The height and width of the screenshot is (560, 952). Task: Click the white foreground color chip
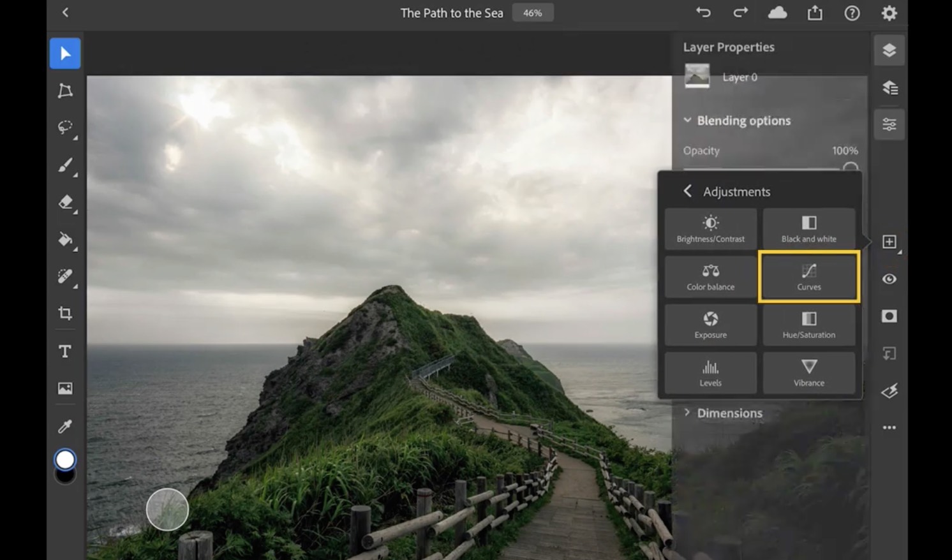coord(65,459)
